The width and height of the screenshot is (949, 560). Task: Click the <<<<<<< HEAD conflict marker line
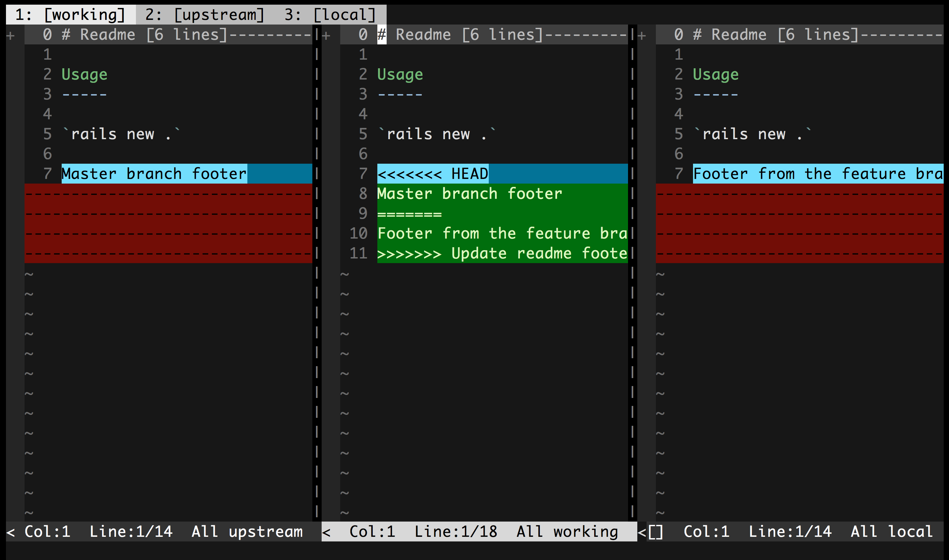click(x=433, y=174)
